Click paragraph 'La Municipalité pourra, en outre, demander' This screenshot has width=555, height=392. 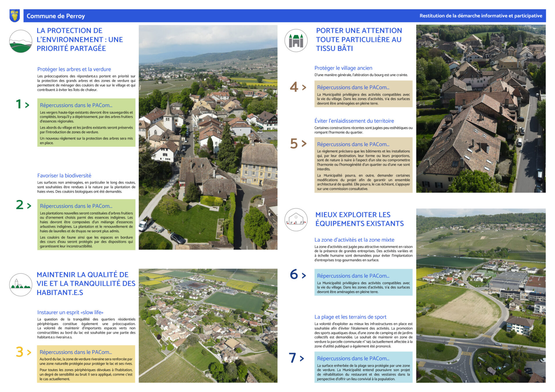pyautogui.click(x=363, y=182)
